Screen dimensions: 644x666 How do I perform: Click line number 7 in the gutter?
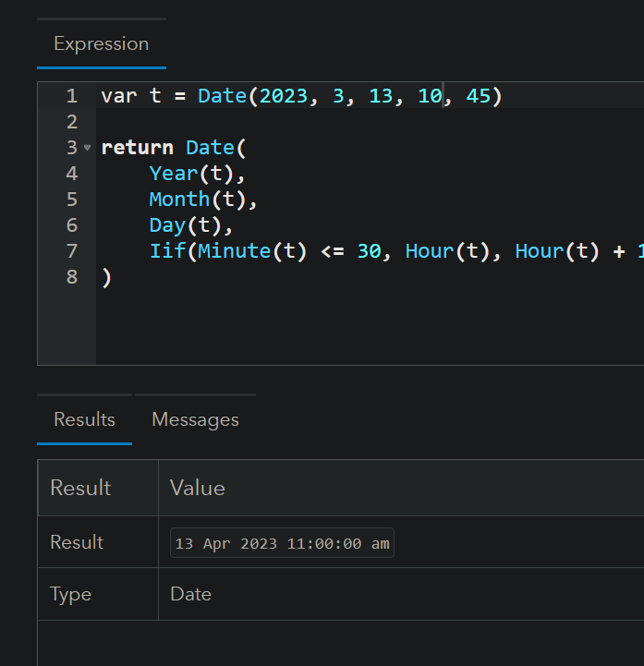click(71, 250)
